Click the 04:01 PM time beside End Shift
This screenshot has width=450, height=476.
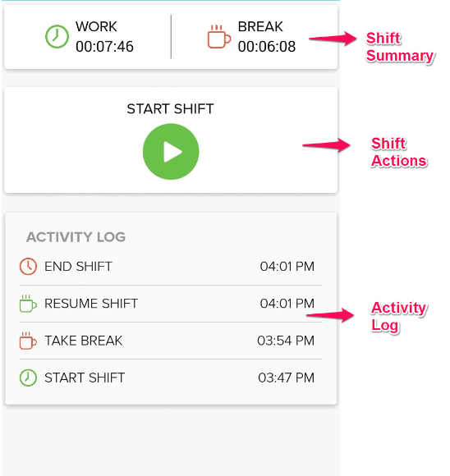(287, 267)
